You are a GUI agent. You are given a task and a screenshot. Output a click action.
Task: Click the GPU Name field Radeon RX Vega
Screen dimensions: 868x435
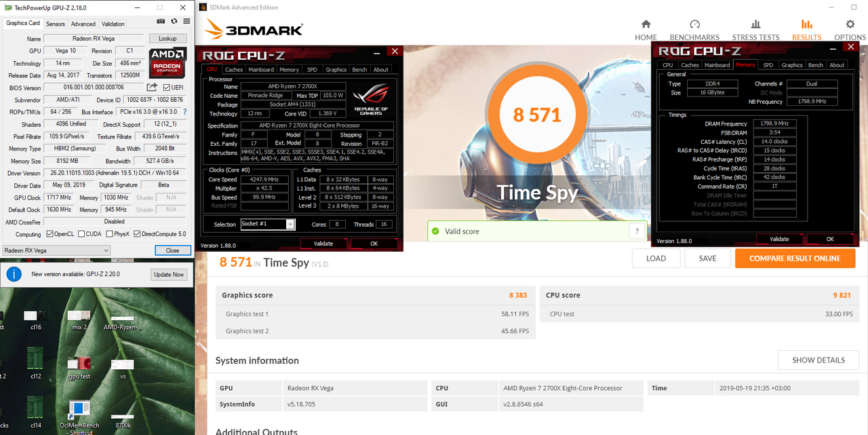[x=94, y=39]
